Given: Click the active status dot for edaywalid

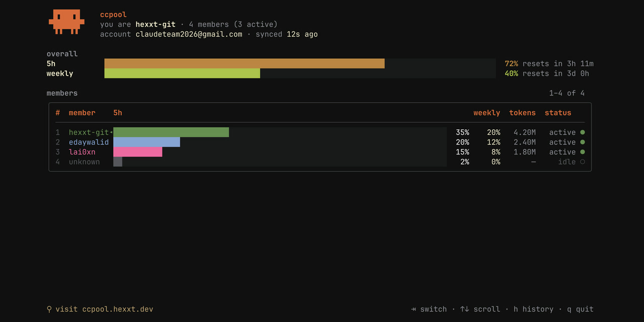Looking at the screenshot, I should 582,142.
